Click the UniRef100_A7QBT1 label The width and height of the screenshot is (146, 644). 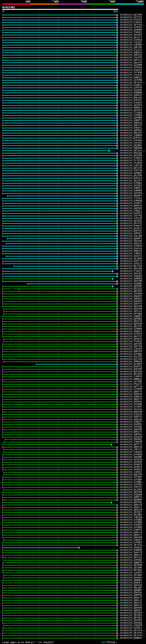tap(131, 85)
